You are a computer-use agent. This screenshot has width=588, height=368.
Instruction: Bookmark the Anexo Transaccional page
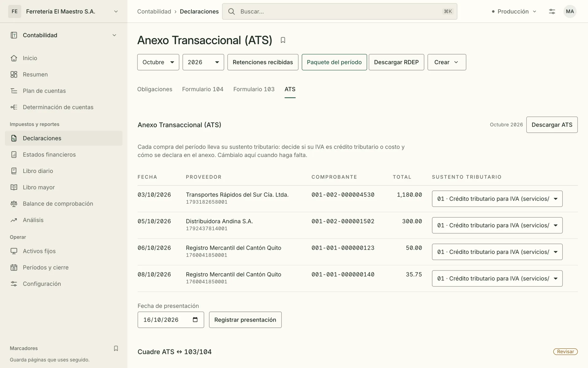(x=283, y=40)
